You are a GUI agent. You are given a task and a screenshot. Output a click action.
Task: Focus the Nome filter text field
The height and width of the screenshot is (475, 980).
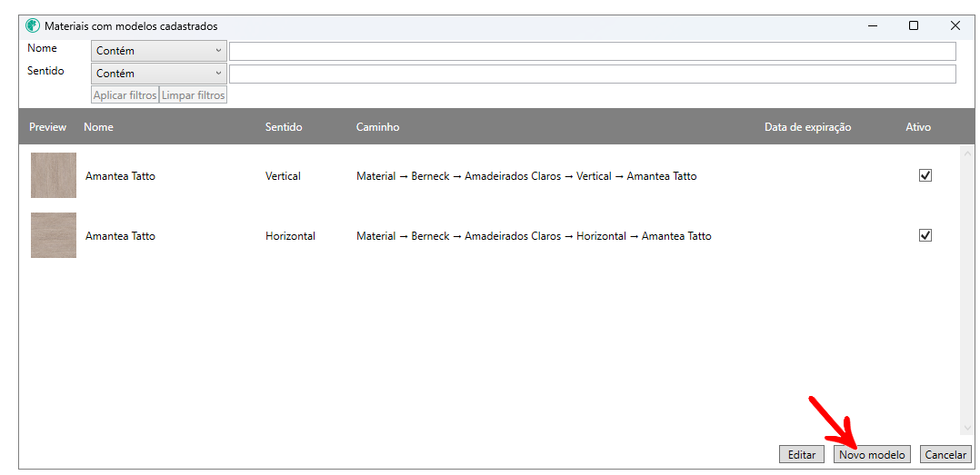click(x=593, y=51)
